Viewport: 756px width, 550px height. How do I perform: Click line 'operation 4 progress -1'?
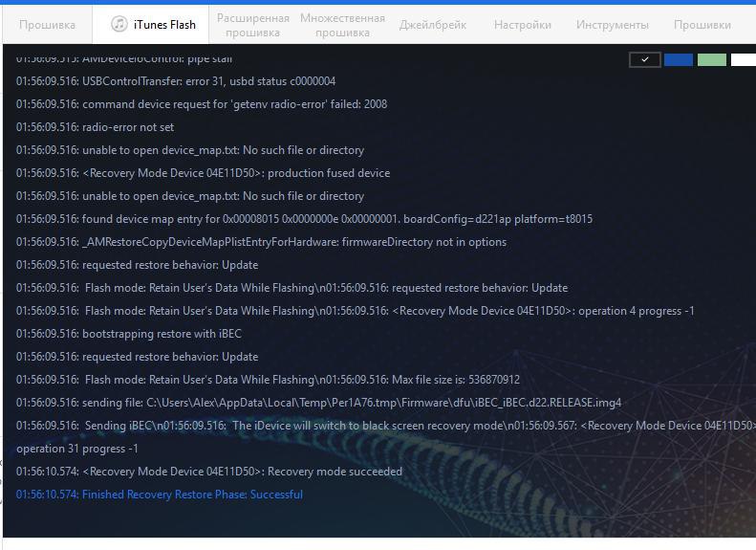pos(356,311)
